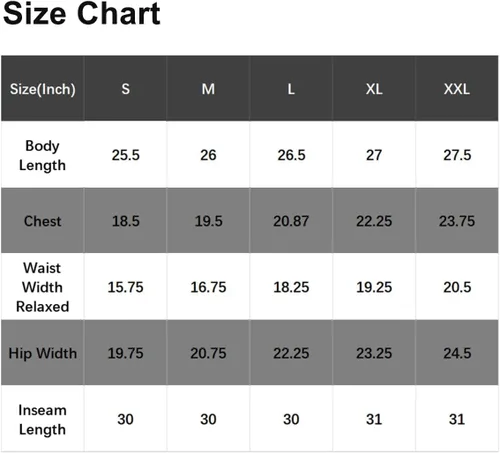The height and width of the screenshot is (453, 500).
Task: Click the Body Length row label
Action: pos(43,155)
